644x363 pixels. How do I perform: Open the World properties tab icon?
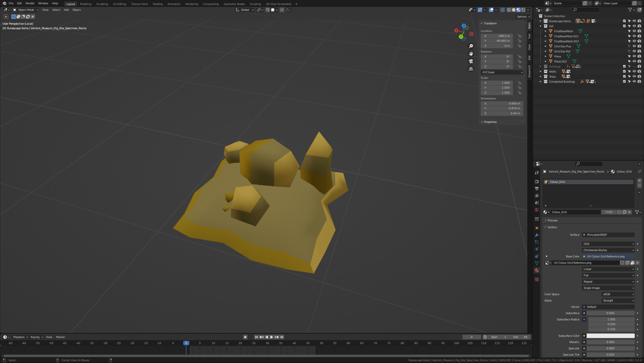tap(537, 210)
